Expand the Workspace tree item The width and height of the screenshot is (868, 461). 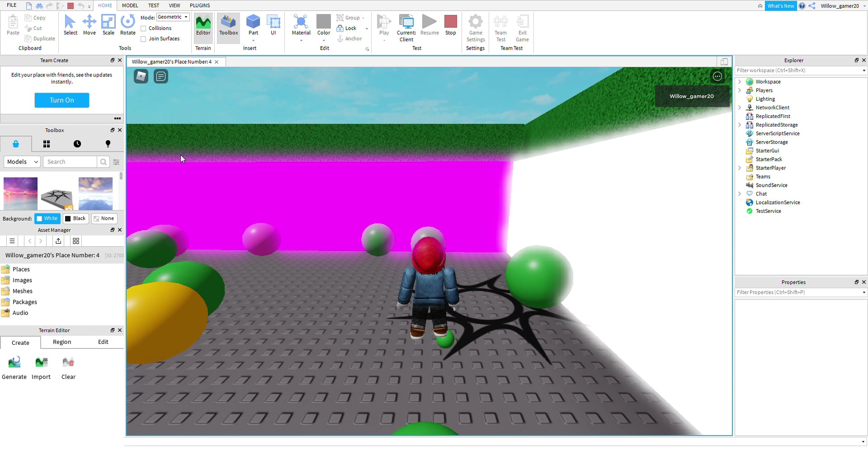(740, 82)
